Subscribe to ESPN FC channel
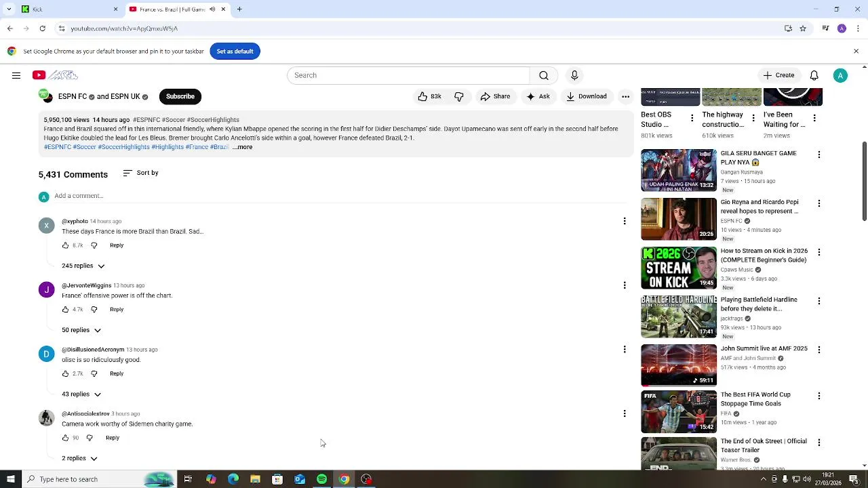Image resolution: width=868 pixels, height=488 pixels. click(x=180, y=96)
